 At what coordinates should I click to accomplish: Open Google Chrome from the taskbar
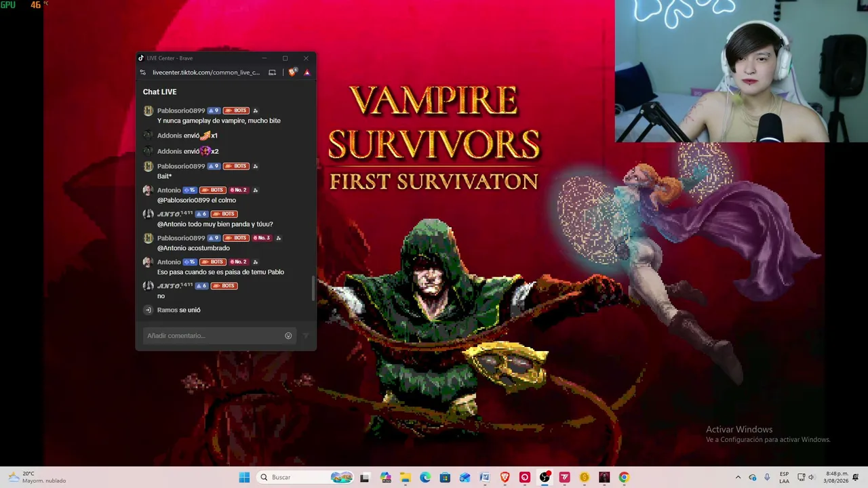point(624,477)
